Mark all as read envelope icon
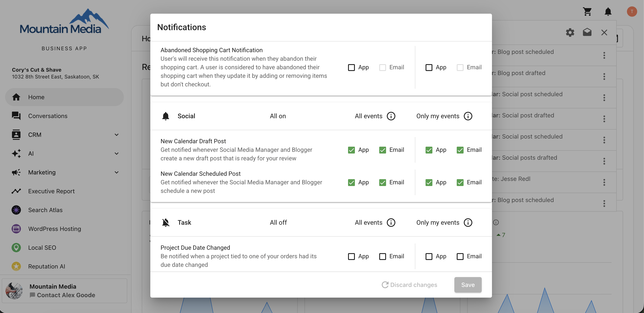The height and width of the screenshot is (313, 644). 587,32
